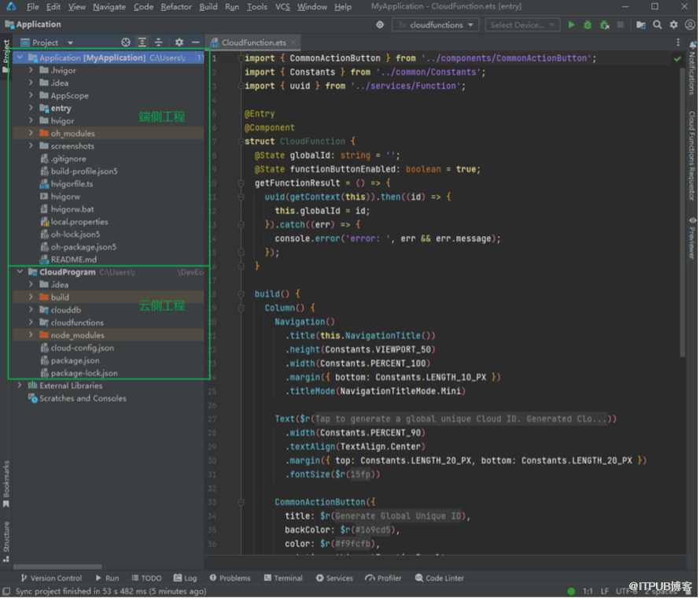
Task: Collapse the CloudProgram tree node
Action: [20, 272]
